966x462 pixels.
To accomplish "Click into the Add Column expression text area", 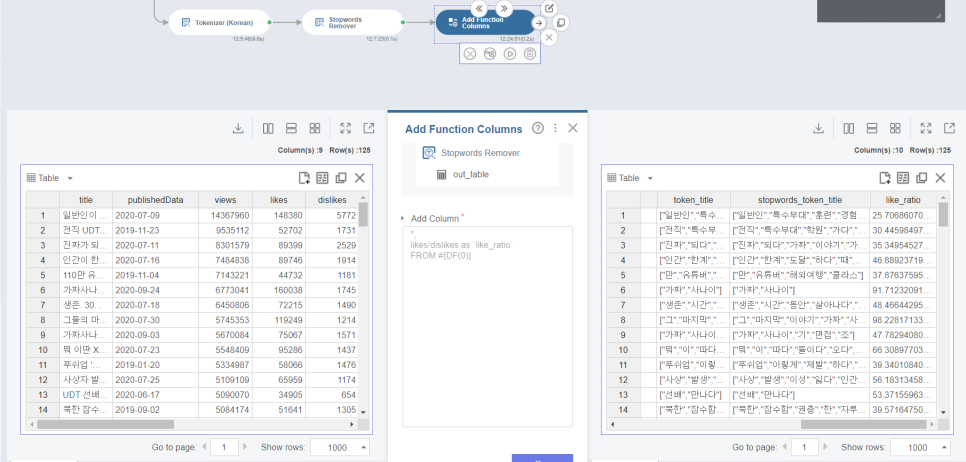I will pos(487,326).
